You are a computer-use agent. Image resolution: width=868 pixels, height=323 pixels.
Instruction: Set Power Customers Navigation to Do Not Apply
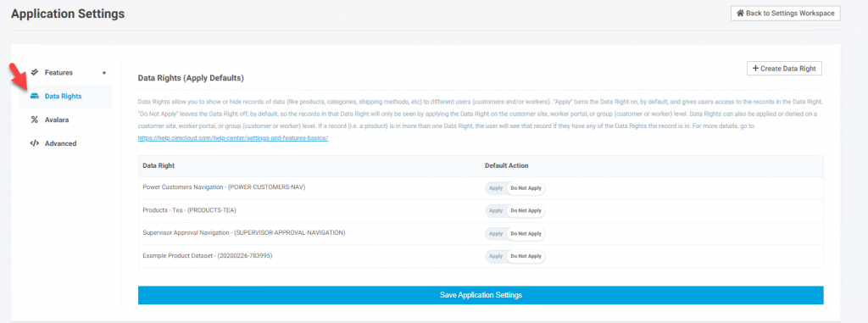[x=526, y=188]
